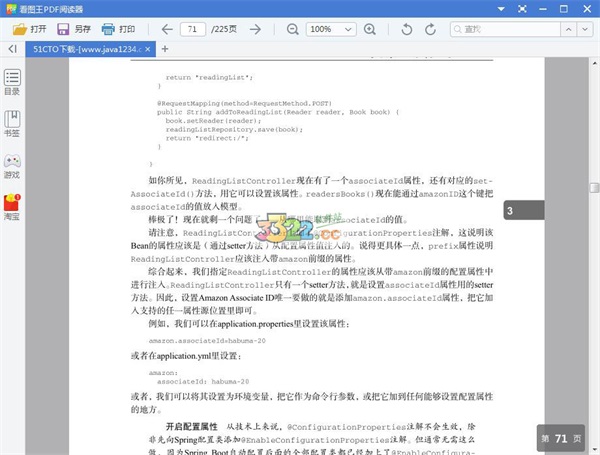Image resolution: width=600 pixels, height=455 pixels.
Task: Click the line 或者在application.yml里设置
Action: pos(186,356)
